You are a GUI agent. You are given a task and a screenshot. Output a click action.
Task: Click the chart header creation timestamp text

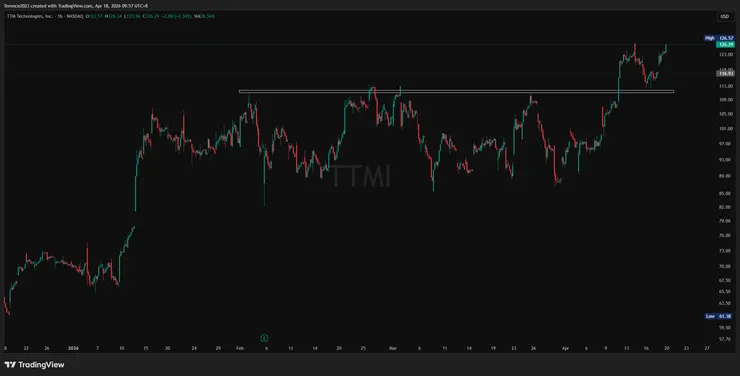[x=76, y=6]
